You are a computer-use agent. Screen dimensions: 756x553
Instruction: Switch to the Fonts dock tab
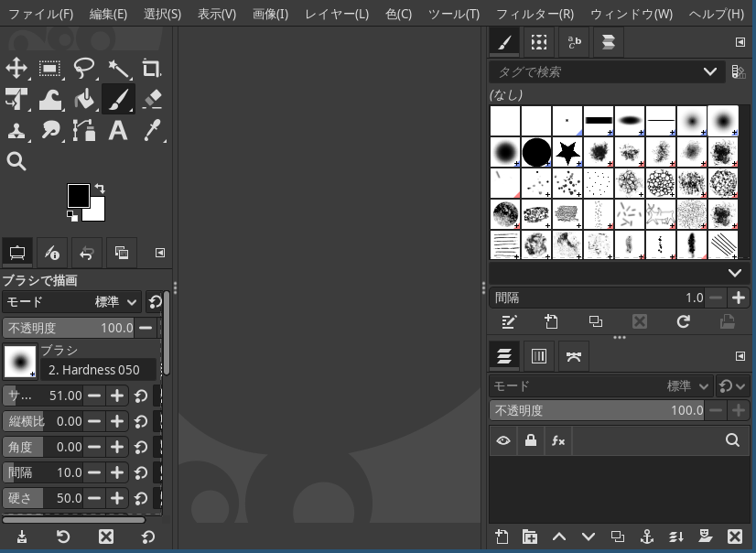pyautogui.click(x=574, y=42)
